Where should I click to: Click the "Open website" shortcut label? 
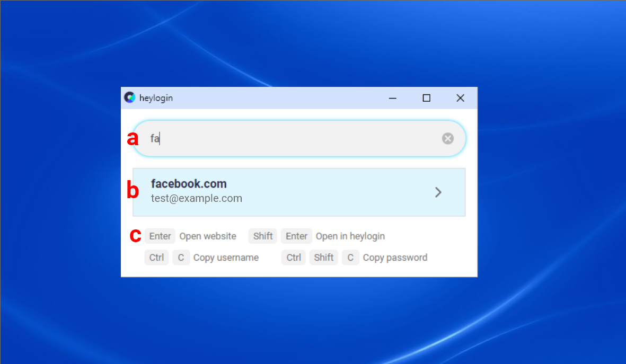click(208, 236)
